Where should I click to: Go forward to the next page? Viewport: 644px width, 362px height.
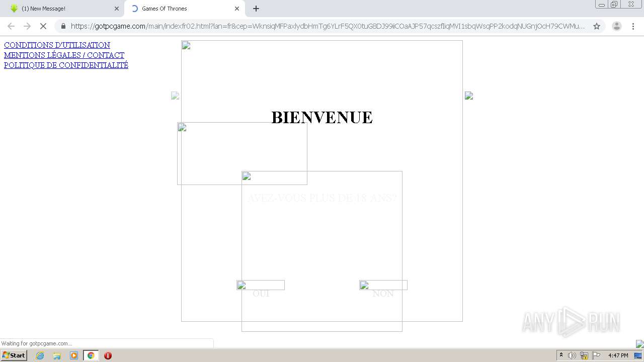coord(27,26)
